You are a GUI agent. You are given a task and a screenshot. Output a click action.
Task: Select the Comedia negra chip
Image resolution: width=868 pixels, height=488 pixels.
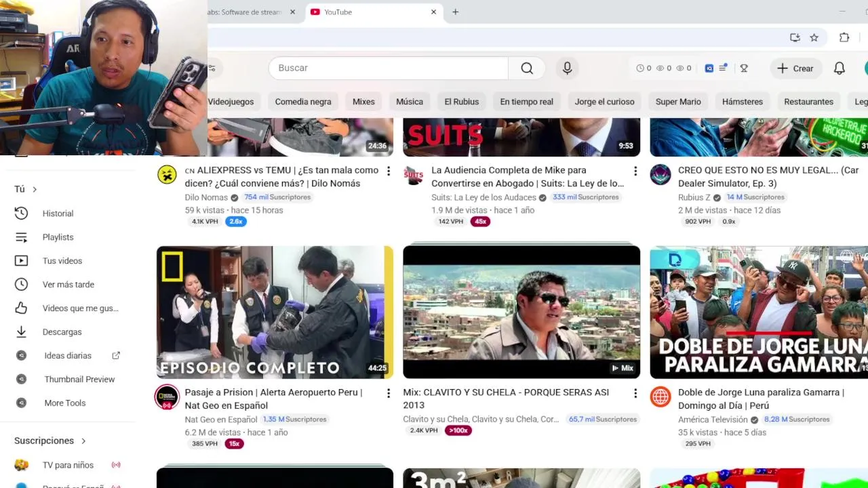click(303, 102)
